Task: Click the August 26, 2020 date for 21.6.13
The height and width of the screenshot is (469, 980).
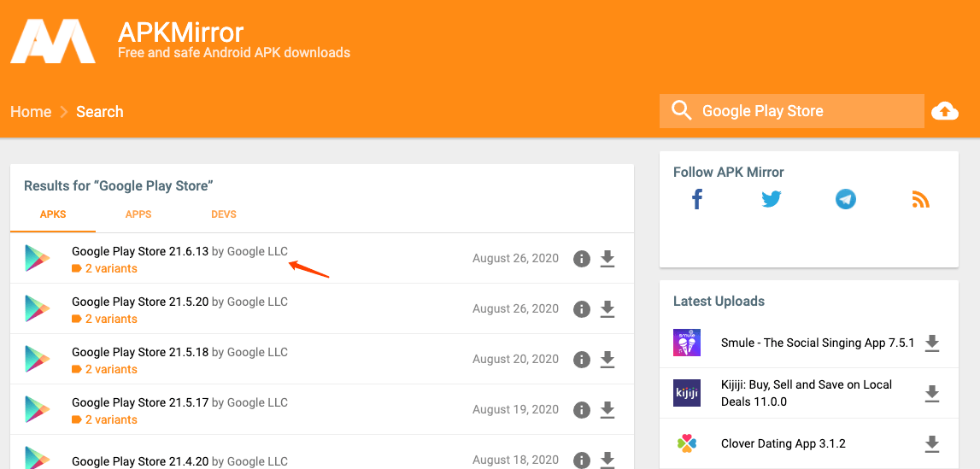Action: (515, 259)
